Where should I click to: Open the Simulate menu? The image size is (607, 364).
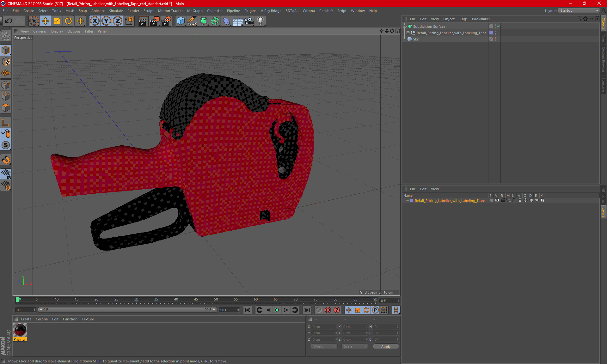(x=116, y=11)
